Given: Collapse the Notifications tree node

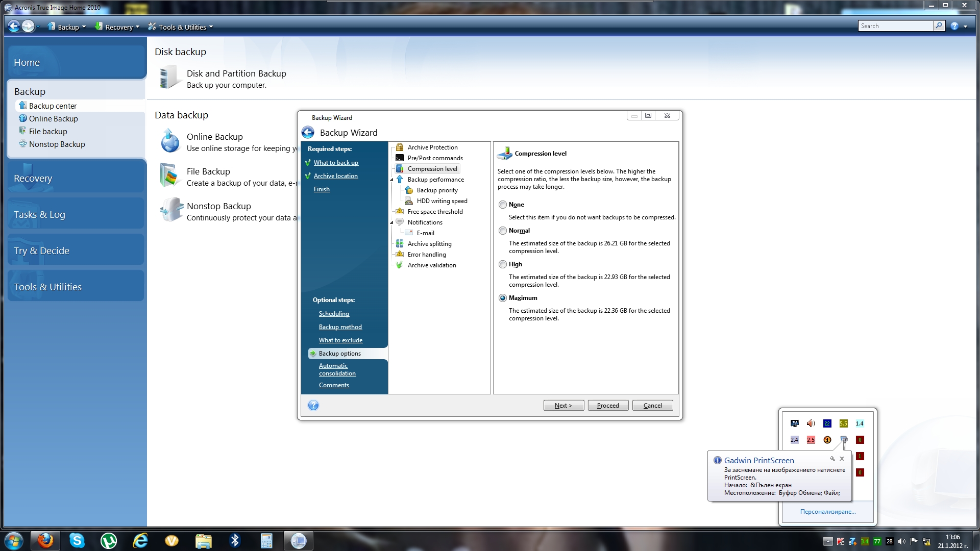Looking at the screenshot, I should (391, 223).
